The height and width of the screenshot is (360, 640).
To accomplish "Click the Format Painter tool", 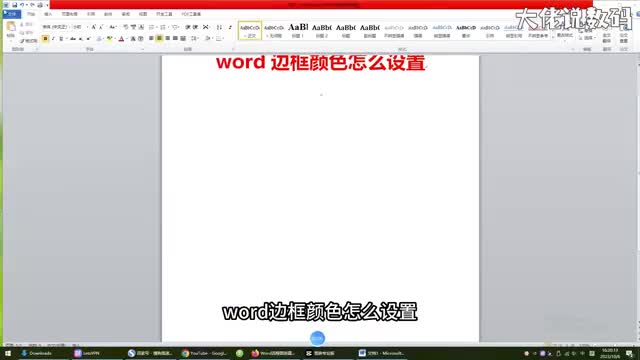I will (28, 41).
